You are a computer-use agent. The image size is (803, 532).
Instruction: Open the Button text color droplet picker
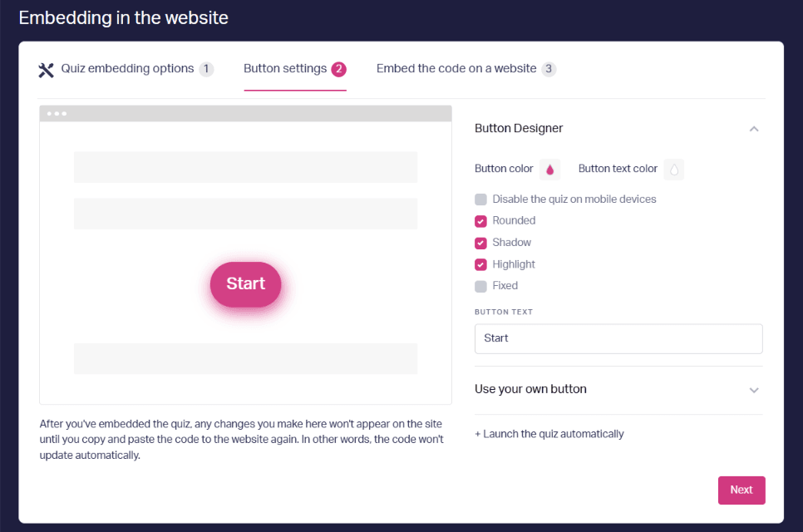click(674, 170)
